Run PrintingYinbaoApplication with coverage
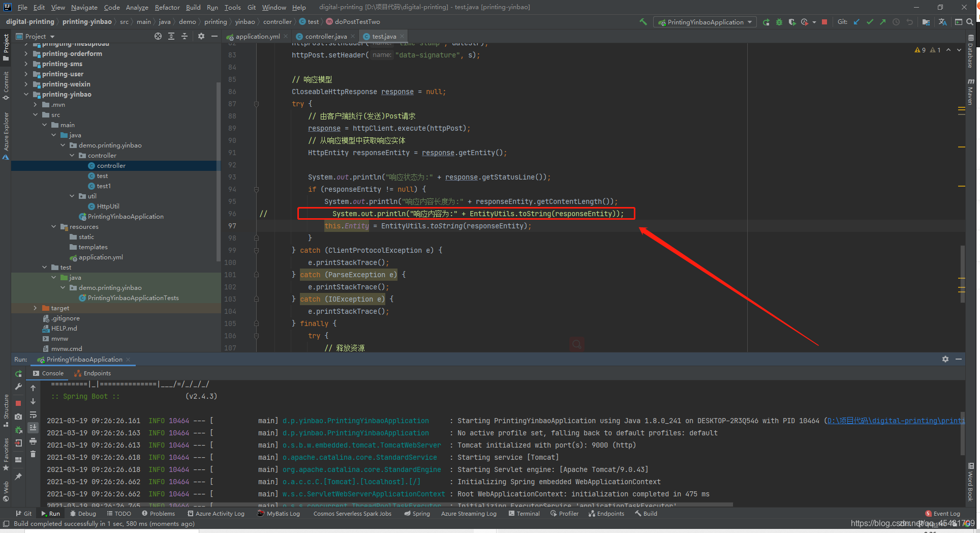 tap(792, 22)
